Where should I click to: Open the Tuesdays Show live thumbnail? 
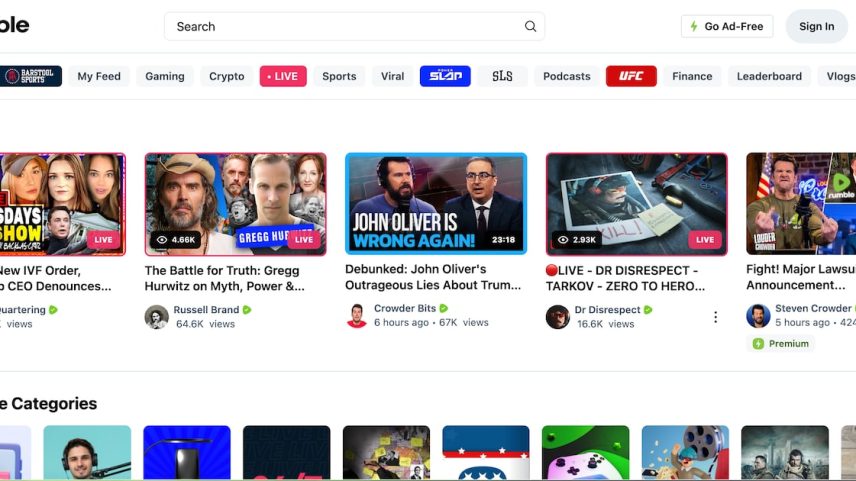[63, 204]
